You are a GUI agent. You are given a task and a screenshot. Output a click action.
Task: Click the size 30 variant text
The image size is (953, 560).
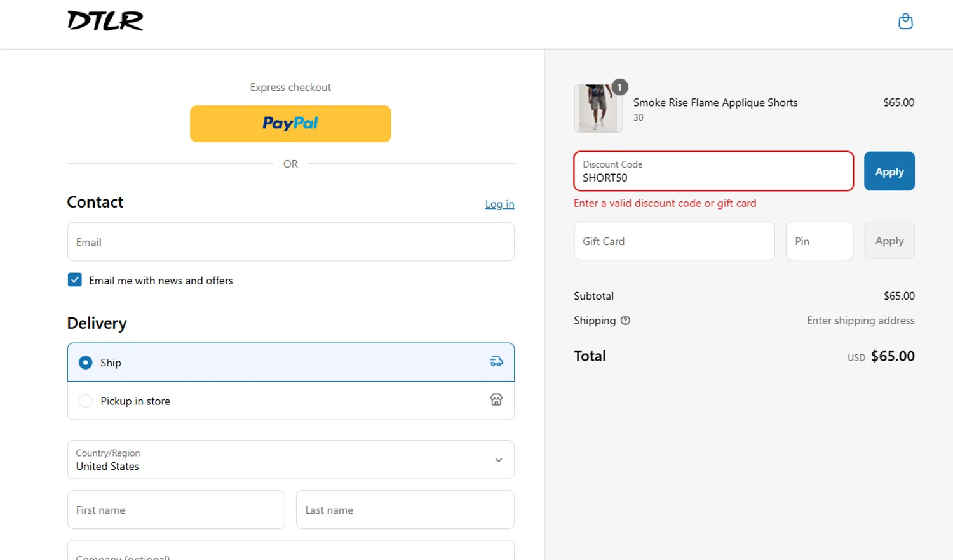click(638, 117)
